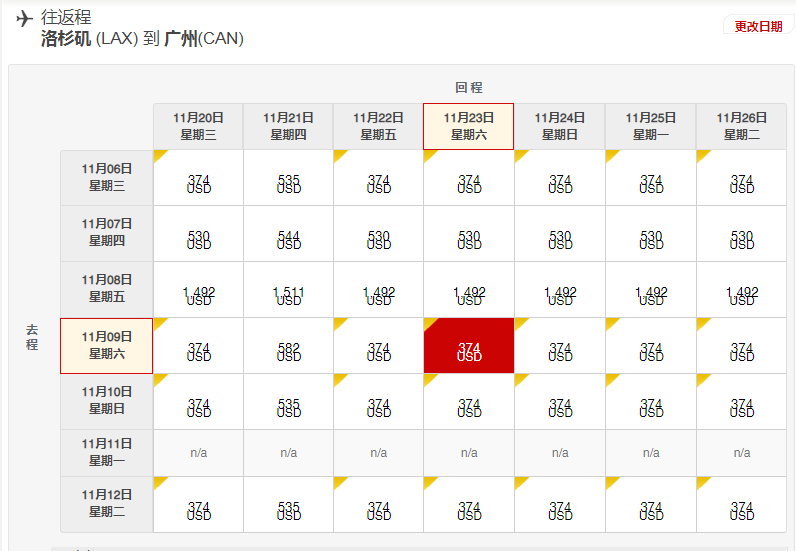Select 11月24日 星期日 return column header

[x=559, y=126]
